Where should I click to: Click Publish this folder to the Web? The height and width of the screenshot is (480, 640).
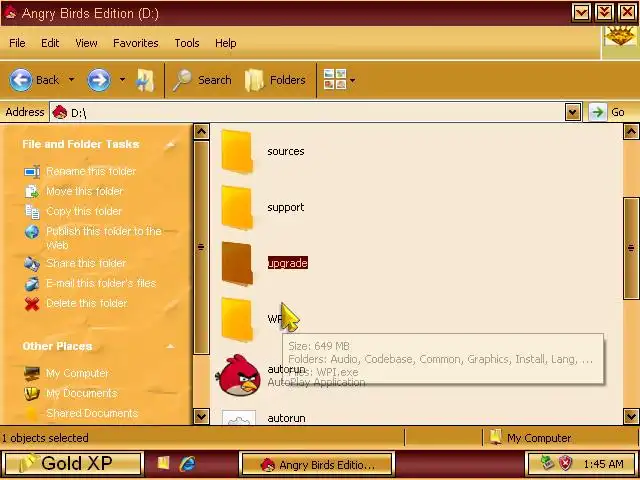coord(104,238)
